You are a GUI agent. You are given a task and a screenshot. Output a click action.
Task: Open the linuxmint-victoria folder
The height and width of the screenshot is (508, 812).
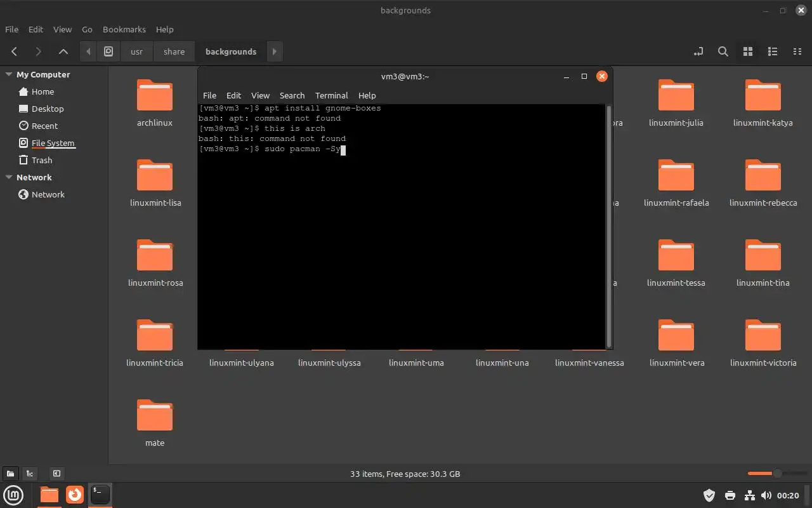[x=763, y=343]
